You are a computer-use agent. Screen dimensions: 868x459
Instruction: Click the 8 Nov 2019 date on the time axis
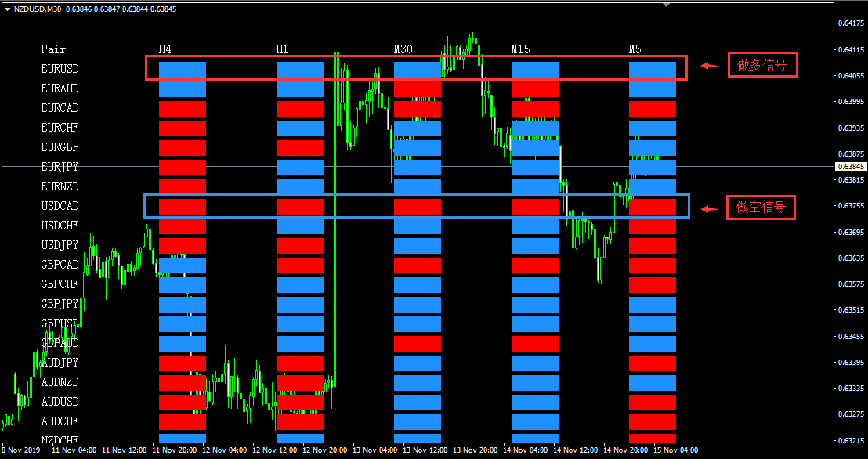pos(21,450)
